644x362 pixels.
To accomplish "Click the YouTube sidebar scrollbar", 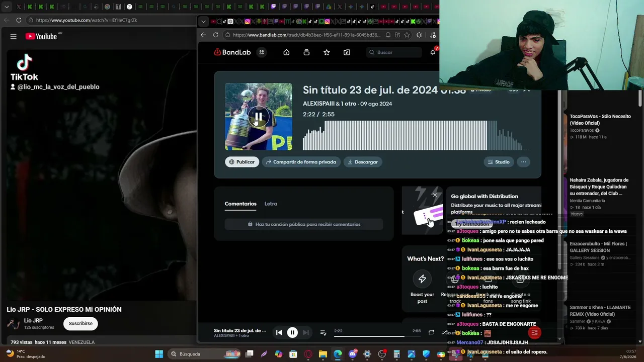I will [x=640, y=99].
